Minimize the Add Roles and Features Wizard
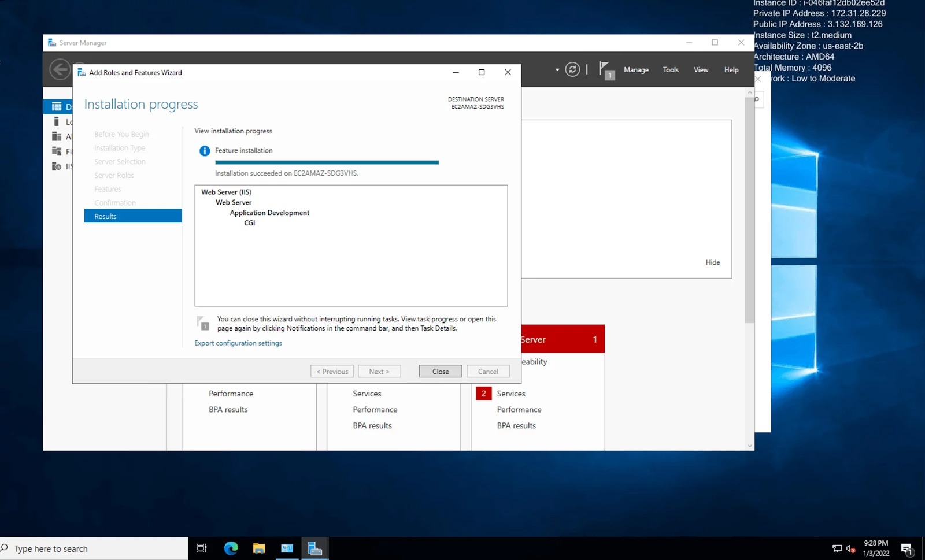Image resolution: width=925 pixels, height=560 pixels. (456, 72)
